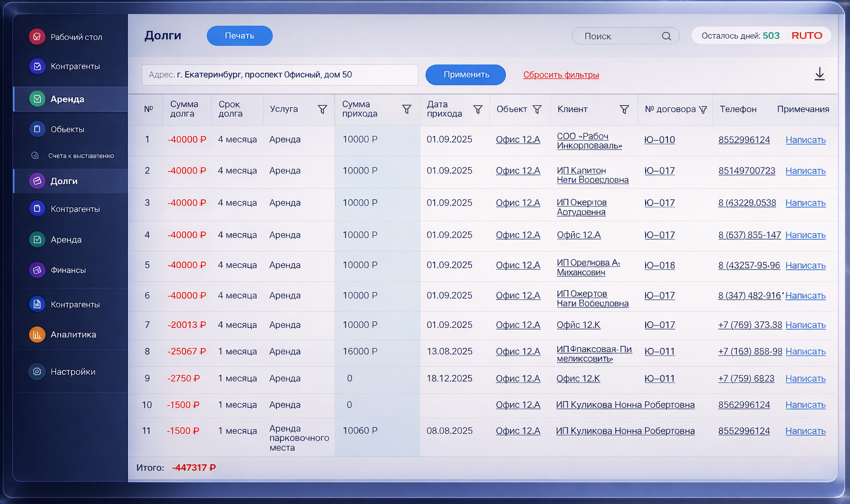Image resolution: width=850 pixels, height=504 pixels.
Task: Click the date 13.08.2025
Action: (x=449, y=352)
